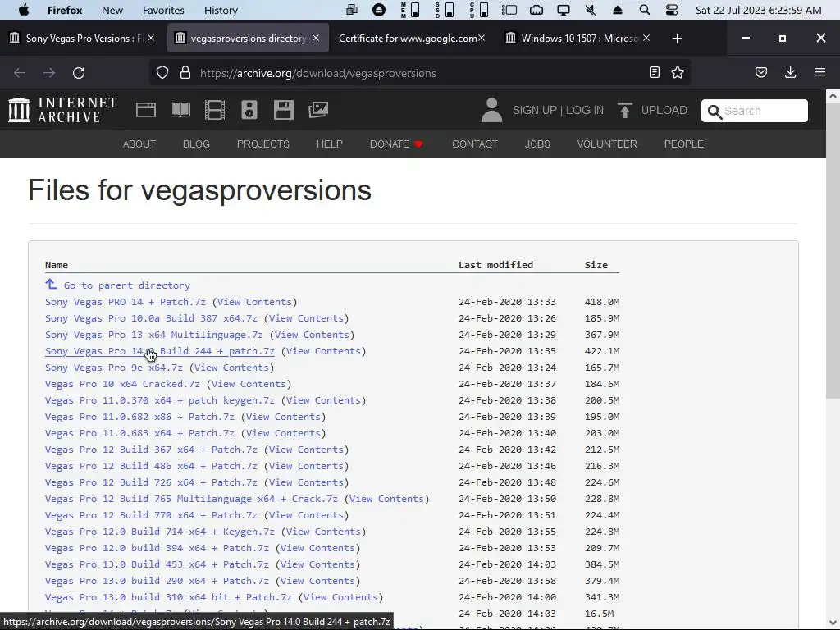Viewport: 840px width, 630px height.
Task: View Contents of Sony Vegas Pro 13 x64 Multilinguage.7z
Action: 312,335
